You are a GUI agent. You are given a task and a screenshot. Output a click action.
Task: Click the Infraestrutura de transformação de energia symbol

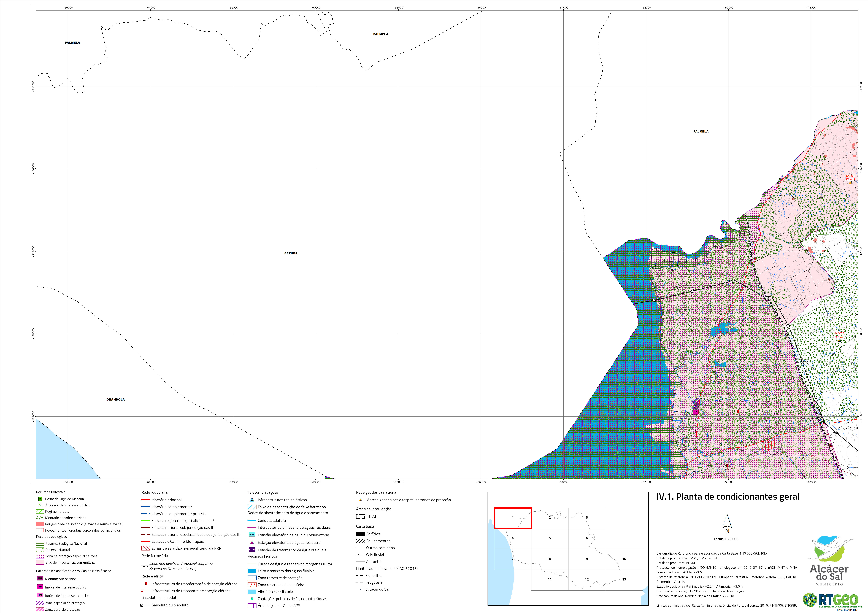(x=146, y=584)
